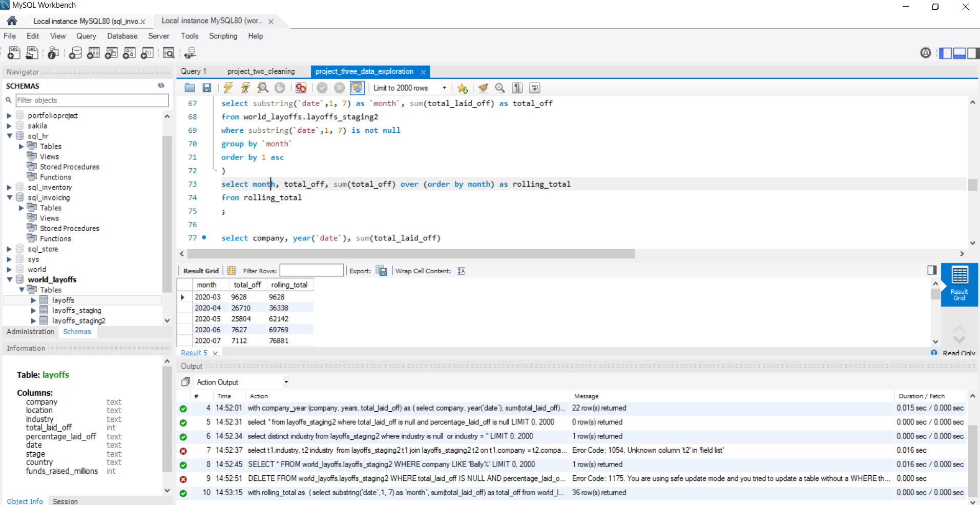Create a new function icon
The width and height of the screenshot is (980, 505).
(x=147, y=53)
